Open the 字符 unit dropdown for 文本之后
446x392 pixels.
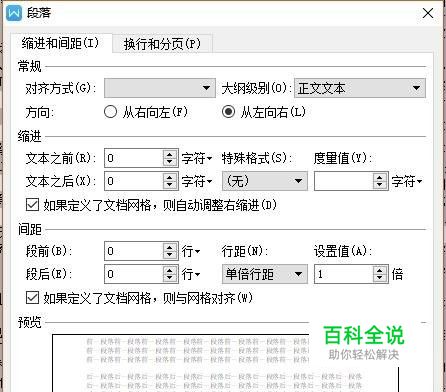(197, 181)
